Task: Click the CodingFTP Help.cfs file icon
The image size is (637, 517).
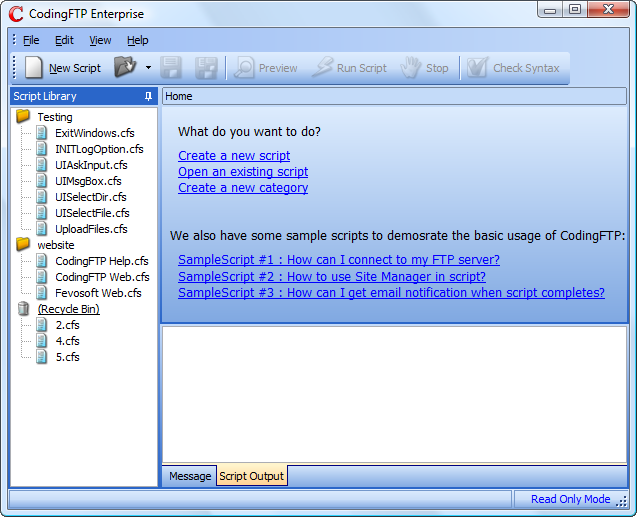Action: pos(41,260)
